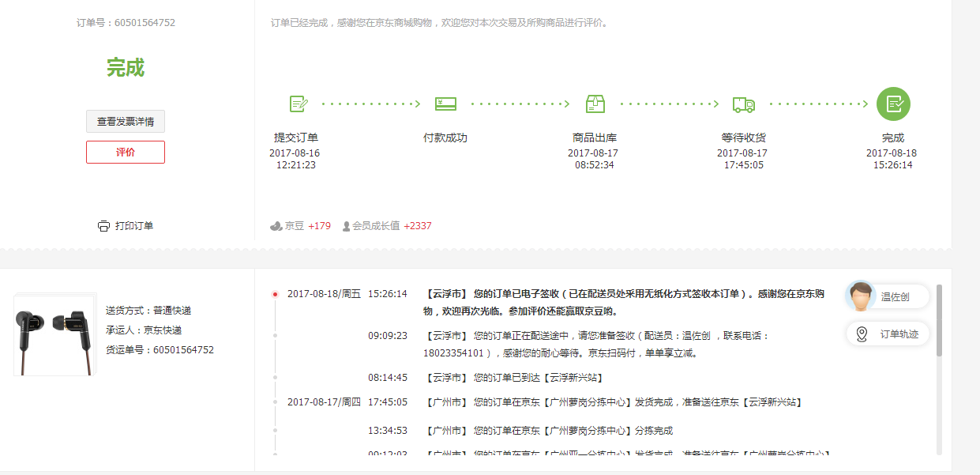The height and width of the screenshot is (475, 980).
Task: Click the 京豆 bean icon
Action: 276,226
